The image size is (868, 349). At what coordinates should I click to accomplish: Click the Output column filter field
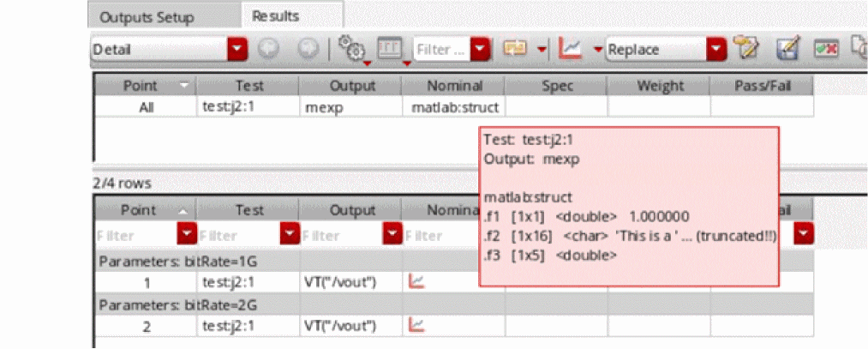(342, 236)
